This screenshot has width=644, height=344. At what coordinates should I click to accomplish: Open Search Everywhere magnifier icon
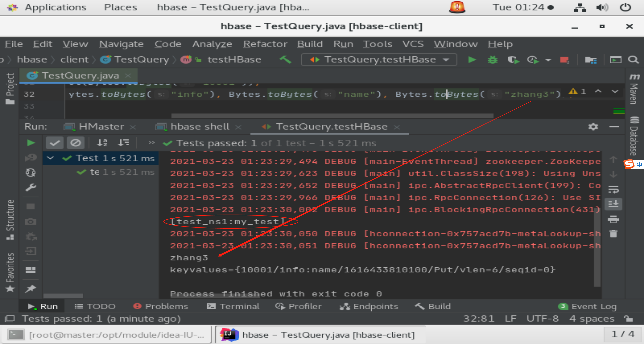pos(633,60)
